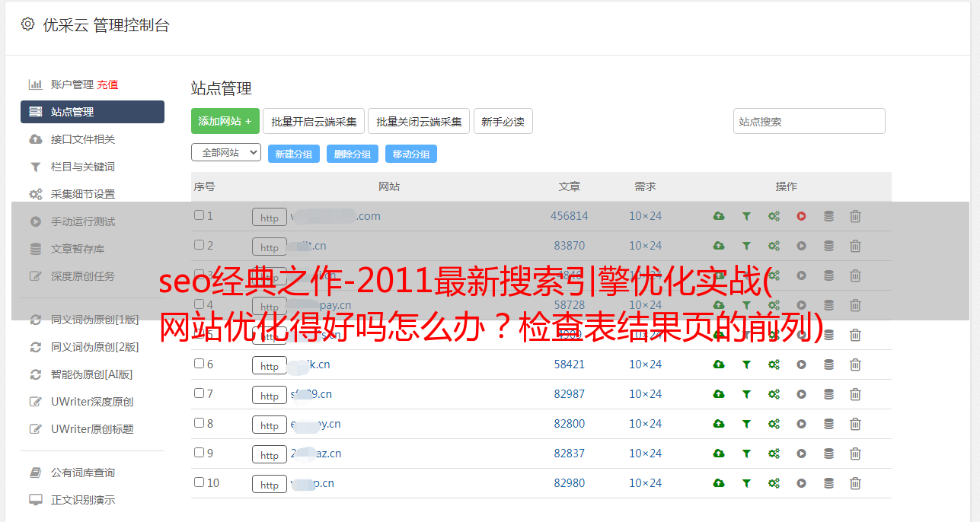Click the 10×24 demand link in row 10
Viewport: 980px width, 522px height.
pos(646,483)
